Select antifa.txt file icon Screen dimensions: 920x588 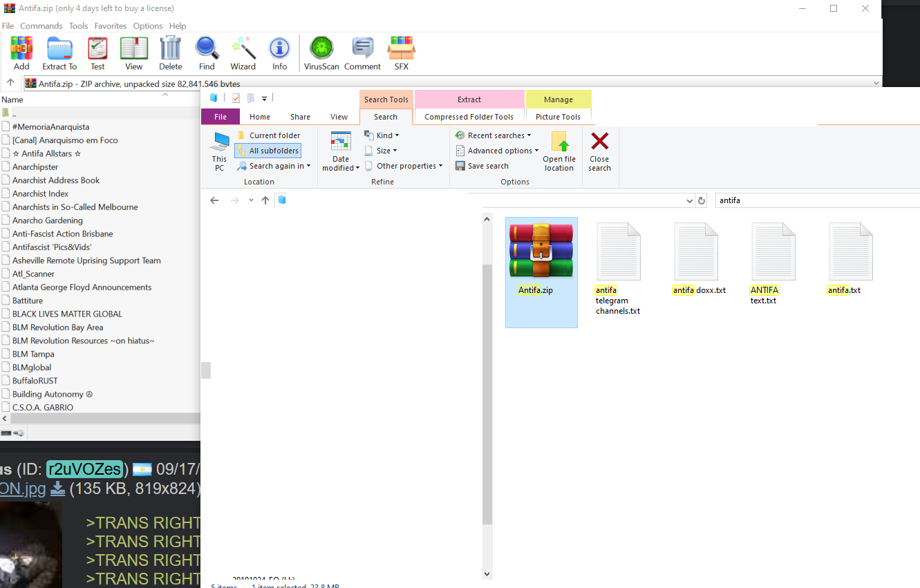pos(851,259)
